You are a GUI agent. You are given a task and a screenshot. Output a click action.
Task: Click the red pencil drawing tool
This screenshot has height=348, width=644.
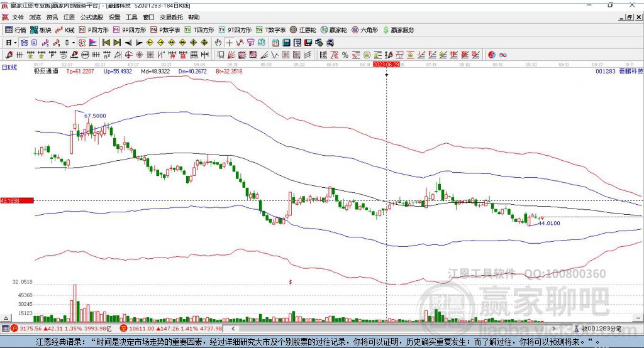click(x=9, y=55)
